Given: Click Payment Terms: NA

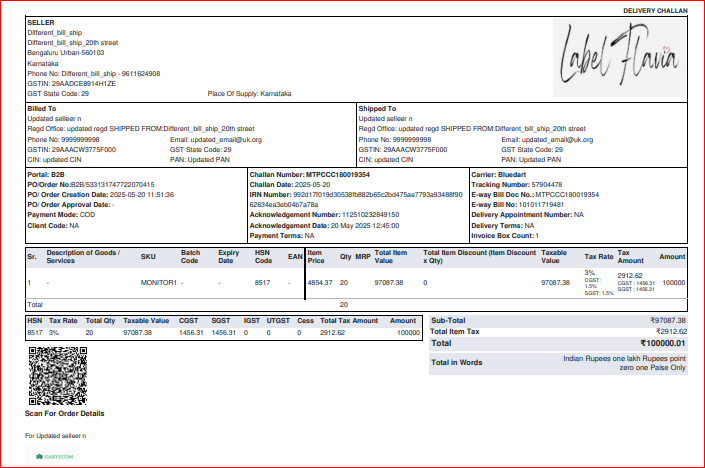Looking at the screenshot, I should pos(282,236).
